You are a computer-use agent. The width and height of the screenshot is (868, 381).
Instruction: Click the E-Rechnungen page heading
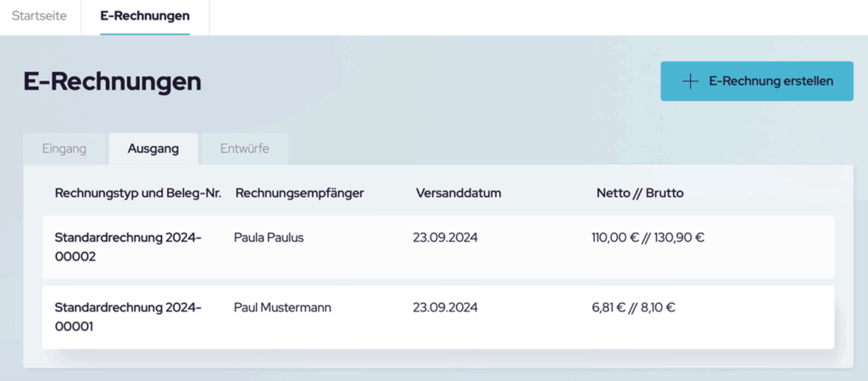(x=113, y=81)
